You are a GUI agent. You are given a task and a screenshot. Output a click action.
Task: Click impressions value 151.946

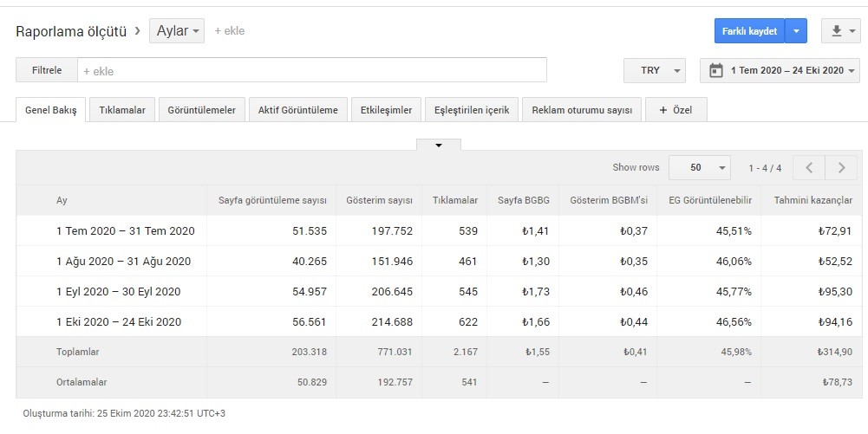click(392, 262)
